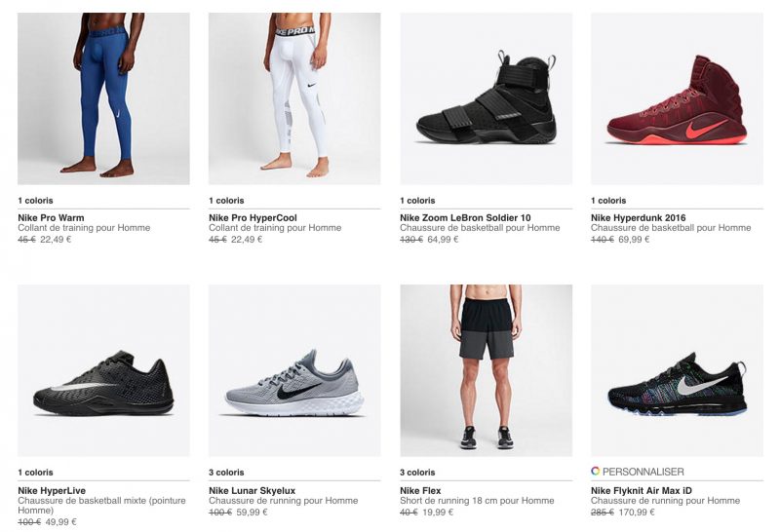Image resolution: width=780 pixels, height=532 pixels.
Task: Open the Nike Zoom LeBron Soldier 10 link
Action: pos(463,217)
